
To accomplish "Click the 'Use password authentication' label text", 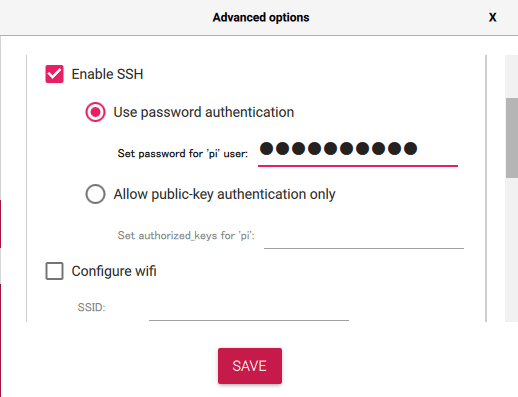I will point(204,112).
